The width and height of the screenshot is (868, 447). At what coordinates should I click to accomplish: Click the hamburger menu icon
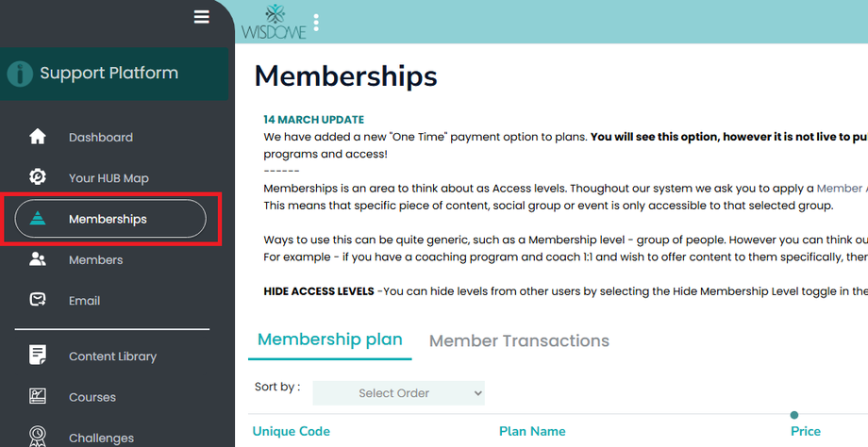point(201,17)
